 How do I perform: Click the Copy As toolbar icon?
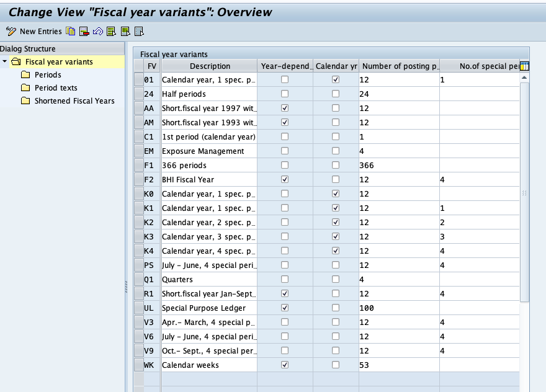(70, 32)
